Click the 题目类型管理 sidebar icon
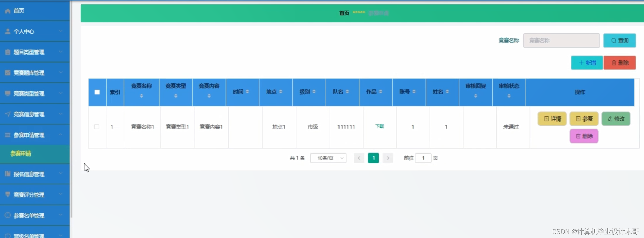Viewport: 644px width, 238px height. click(8, 52)
